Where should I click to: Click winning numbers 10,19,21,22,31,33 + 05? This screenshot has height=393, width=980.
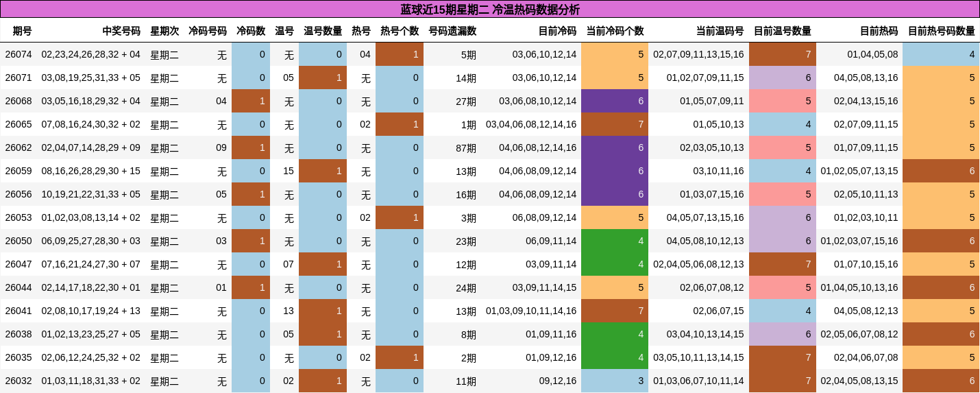coord(91,194)
